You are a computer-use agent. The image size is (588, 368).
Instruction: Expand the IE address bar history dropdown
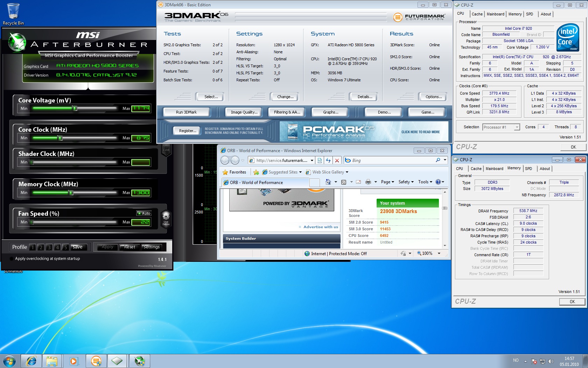click(x=312, y=161)
